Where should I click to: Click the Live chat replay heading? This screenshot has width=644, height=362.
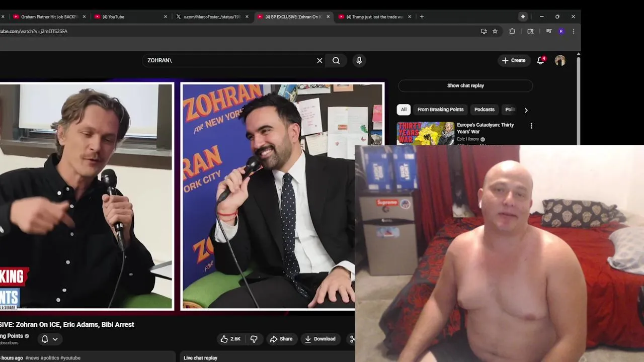[200, 358]
